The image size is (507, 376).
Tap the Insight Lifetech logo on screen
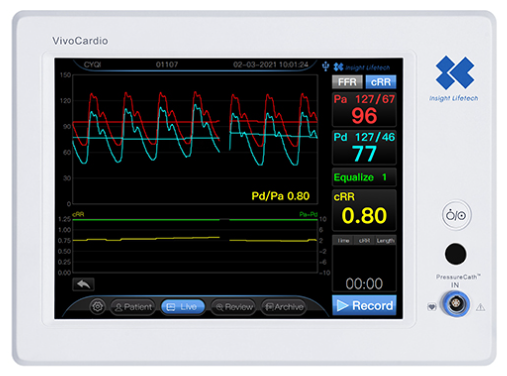[x=362, y=67]
